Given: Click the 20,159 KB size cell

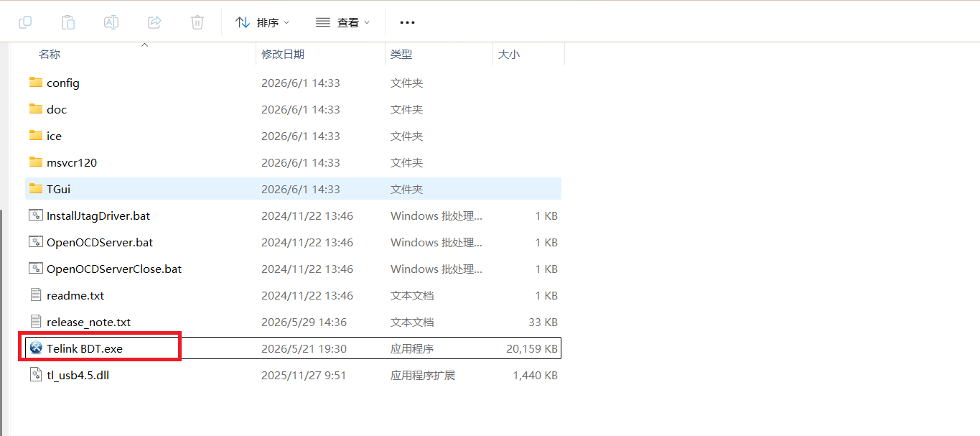Looking at the screenshot, I should tap(532, 349).
